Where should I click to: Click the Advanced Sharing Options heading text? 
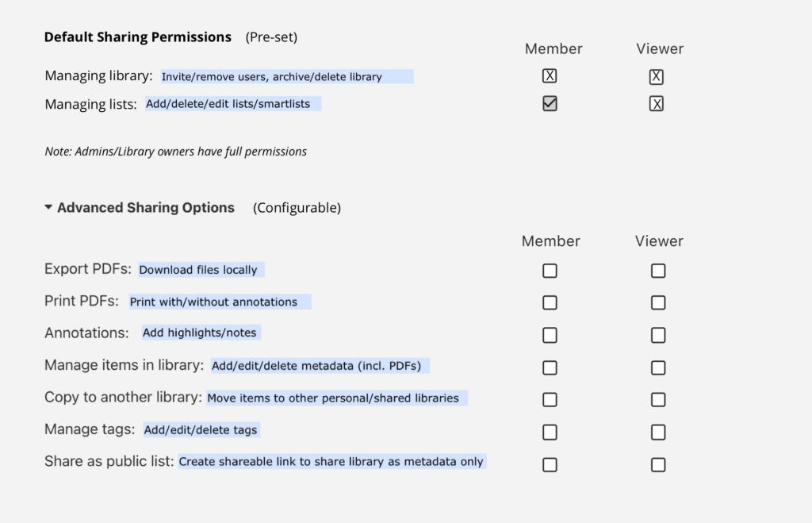tap(146, 208)
